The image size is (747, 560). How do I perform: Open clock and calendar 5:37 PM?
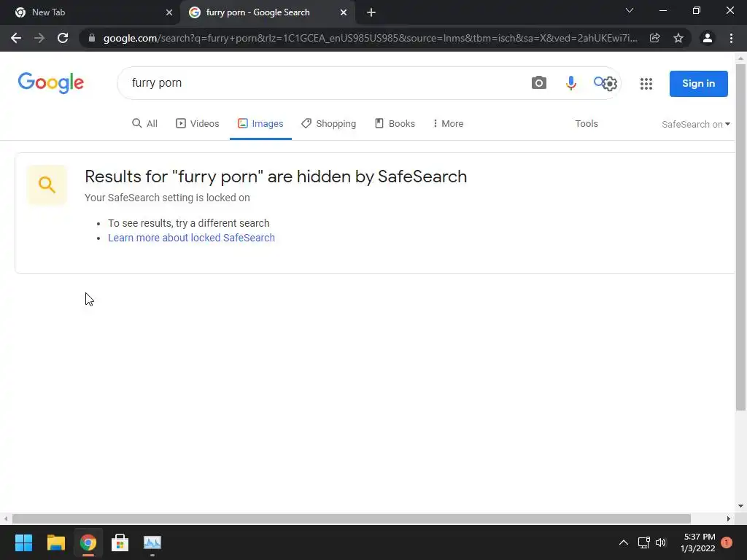pos(698,542)
